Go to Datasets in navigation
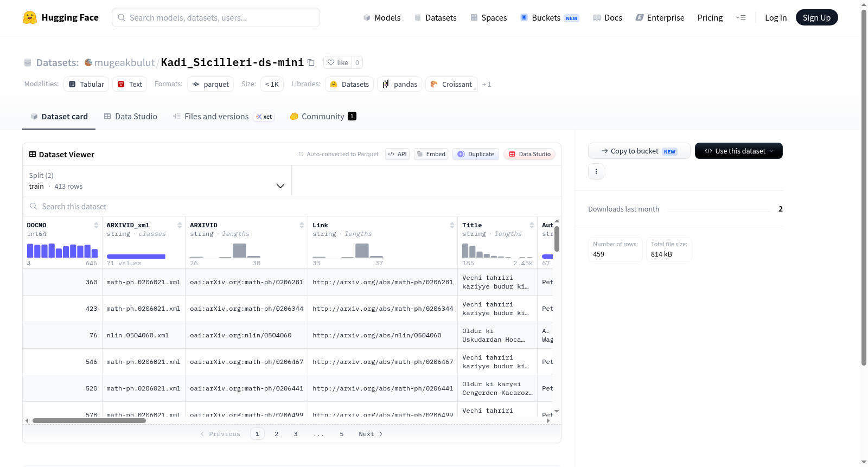Image resolution: width=868 pixels, height=467 pixels. 435,17
